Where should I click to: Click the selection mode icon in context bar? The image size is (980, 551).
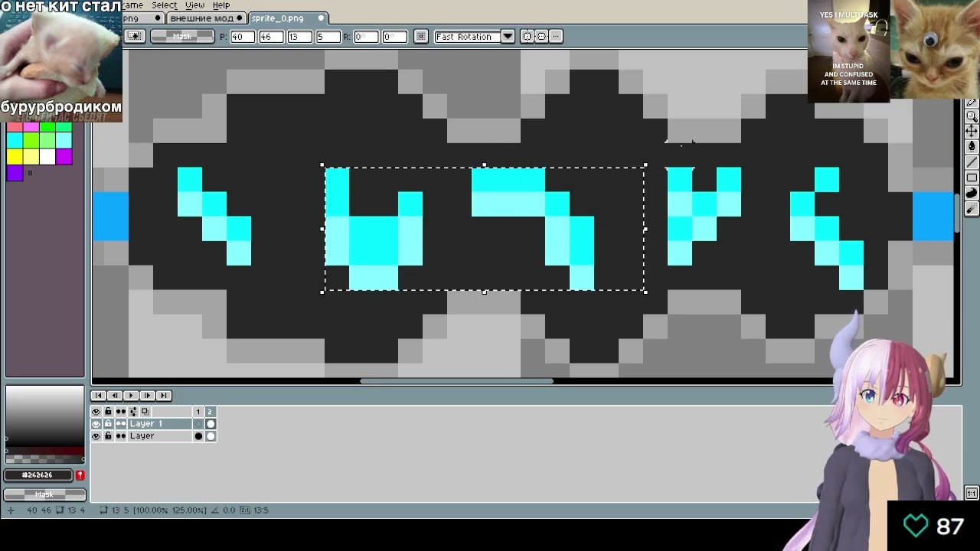(x=134, y=36)
